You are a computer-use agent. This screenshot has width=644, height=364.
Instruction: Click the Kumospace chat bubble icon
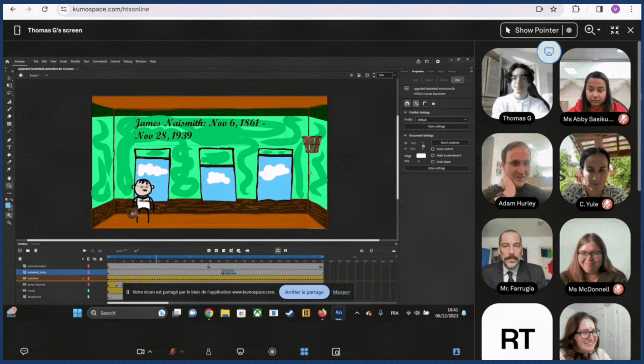24,352
